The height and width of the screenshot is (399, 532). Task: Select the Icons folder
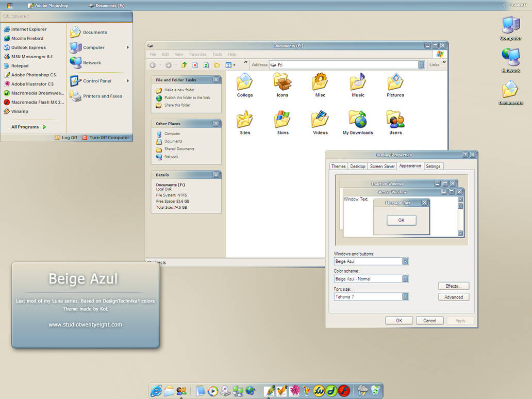coord(282,86)
